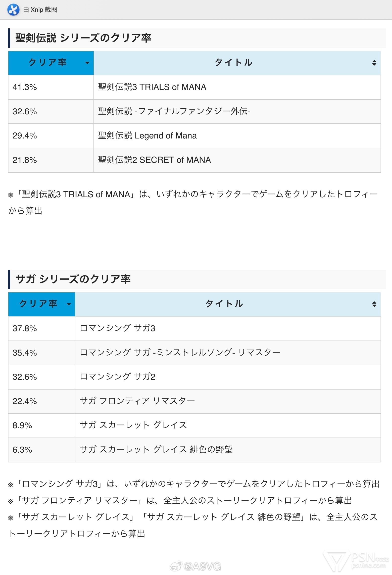The image size is (392, 575).
Task: Sort Mana table by タイトル arrows
Action: (374, 63)
